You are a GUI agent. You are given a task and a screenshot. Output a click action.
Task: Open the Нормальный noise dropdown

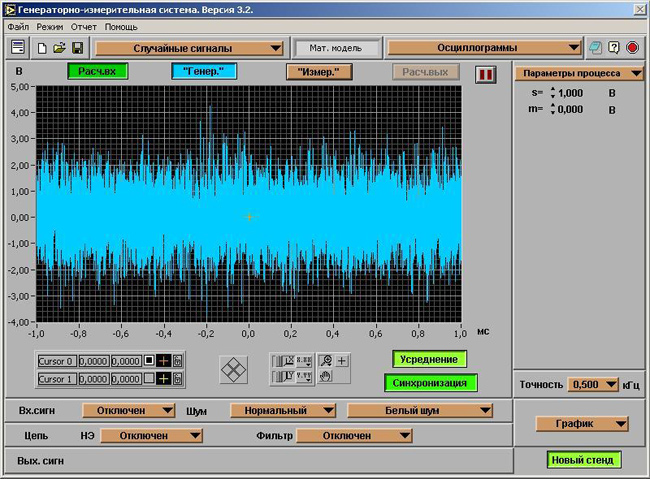coord(283,411)
